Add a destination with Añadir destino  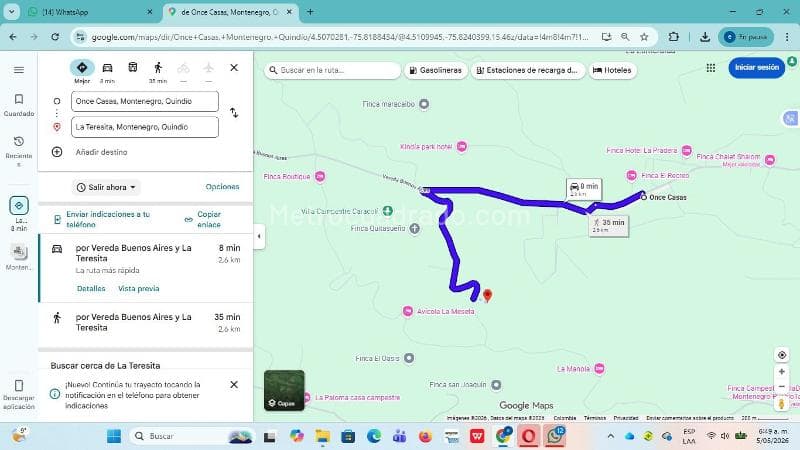(102, 152)
